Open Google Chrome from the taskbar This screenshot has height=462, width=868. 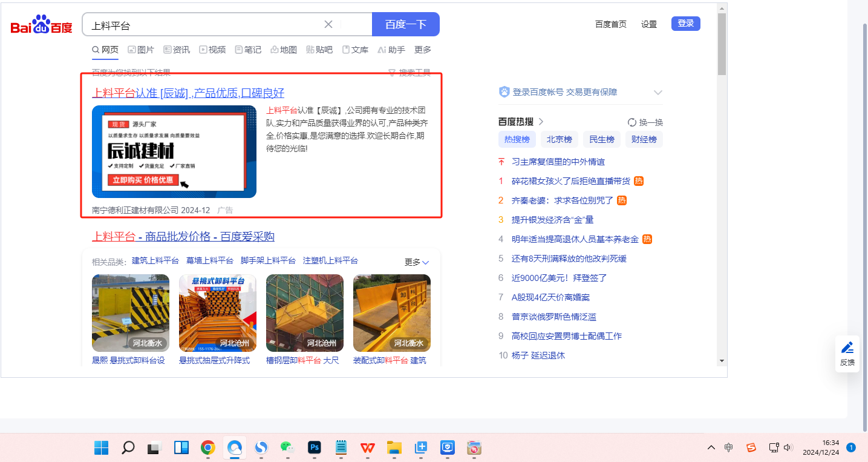[207, 448]
